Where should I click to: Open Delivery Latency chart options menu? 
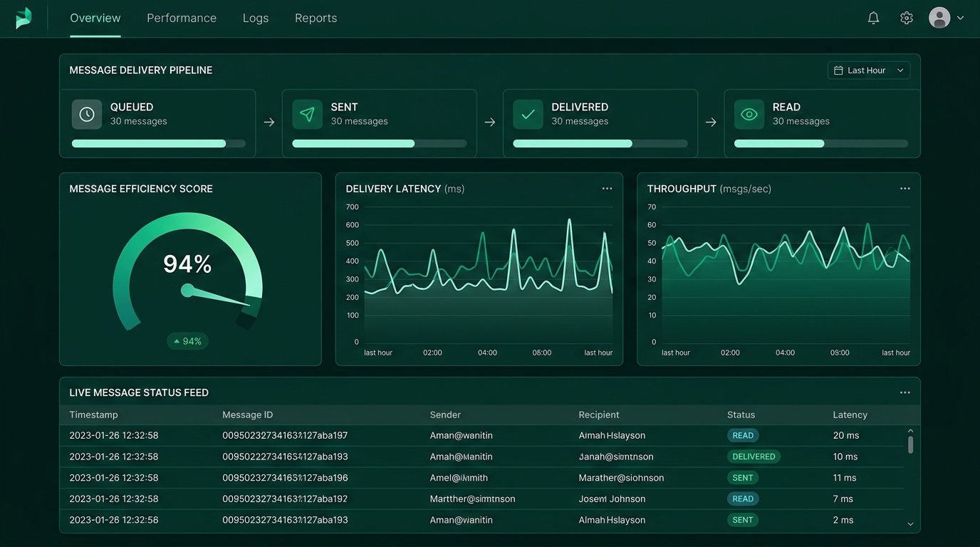(x=607, y=189)
